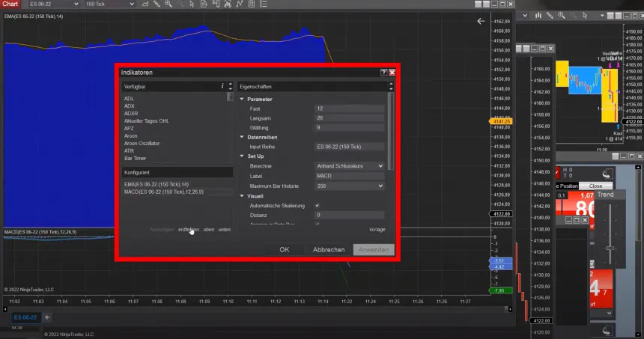Click the Trend vertical slider handle
The image size is (644, 339).
click(x=610, y=248)
